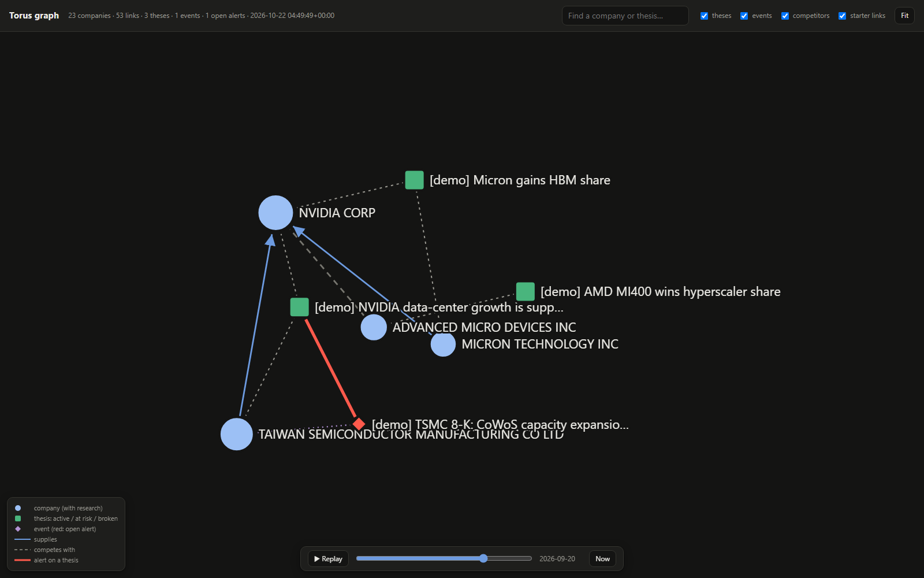Uncheck the starter links checkbox
924x578 pixels.
pos(842,16)
